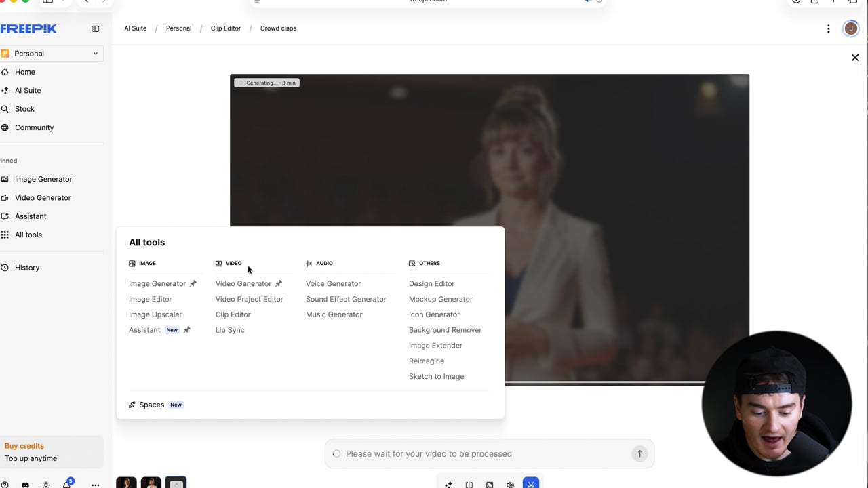Viewport: 868px width, 488px height.
Task: Click the volume speaker icon
Action: 510,485
